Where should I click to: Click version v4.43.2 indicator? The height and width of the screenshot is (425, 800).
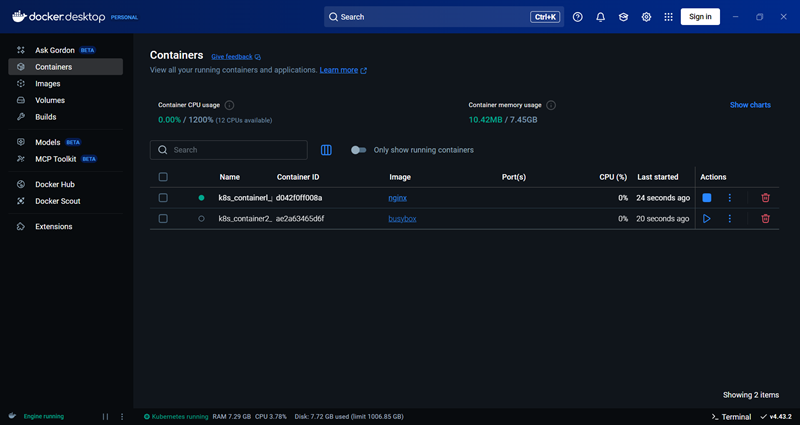coord(776,417)
